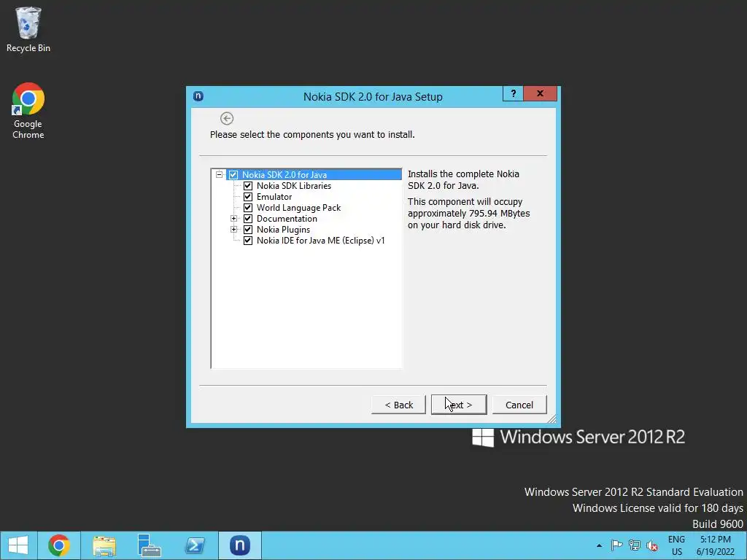Screen dimensions: 747x560
Task: Open the Action Center flag icon
Action: pos(616,545)
